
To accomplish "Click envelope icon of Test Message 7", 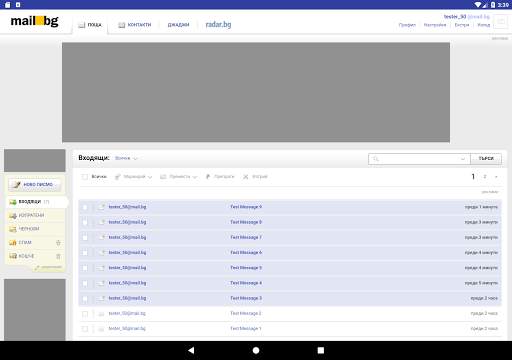I will [101, 237].
